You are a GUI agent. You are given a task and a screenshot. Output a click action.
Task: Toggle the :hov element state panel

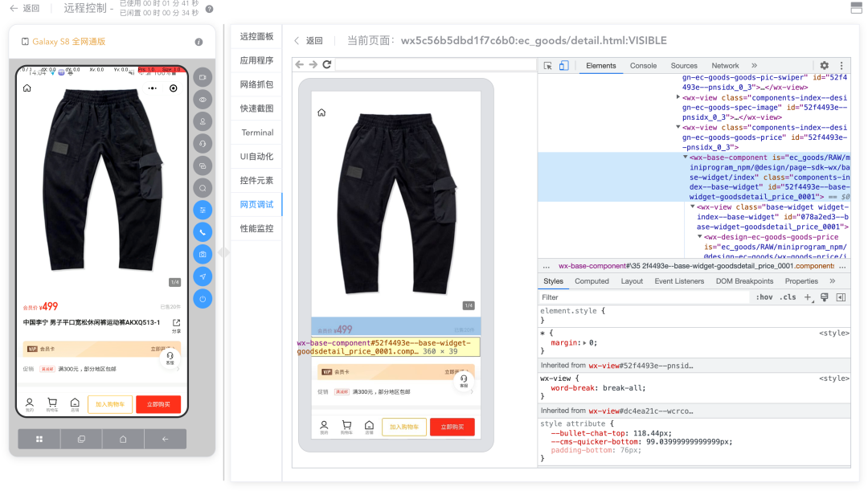click(764, 297)
